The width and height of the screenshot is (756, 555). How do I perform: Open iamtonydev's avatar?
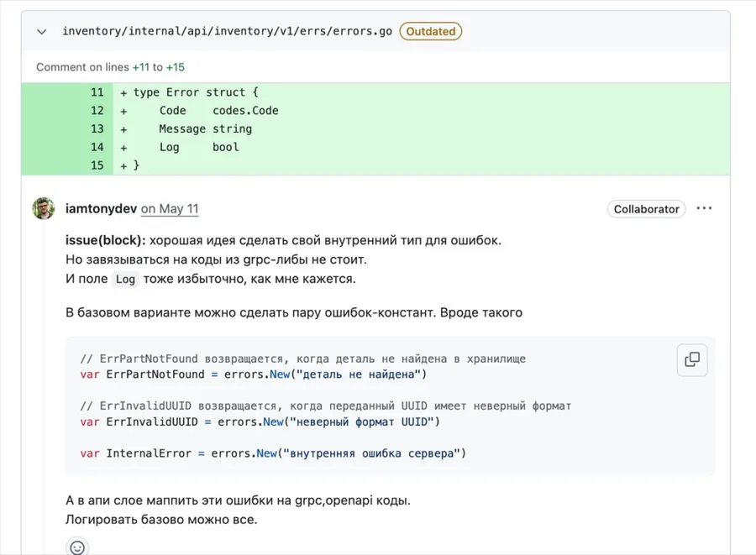[44, 208]
